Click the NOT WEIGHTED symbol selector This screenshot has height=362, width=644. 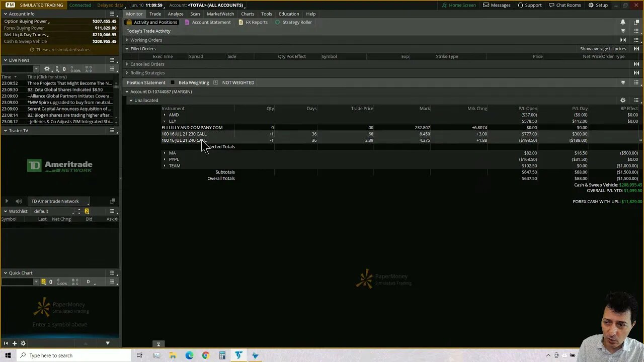coord(238,82)
